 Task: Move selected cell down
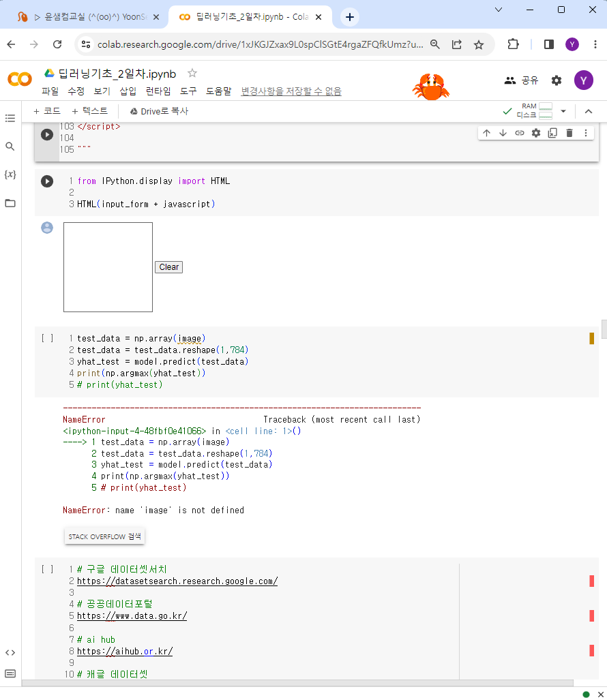pyautogui.click(x=503, y=133)
